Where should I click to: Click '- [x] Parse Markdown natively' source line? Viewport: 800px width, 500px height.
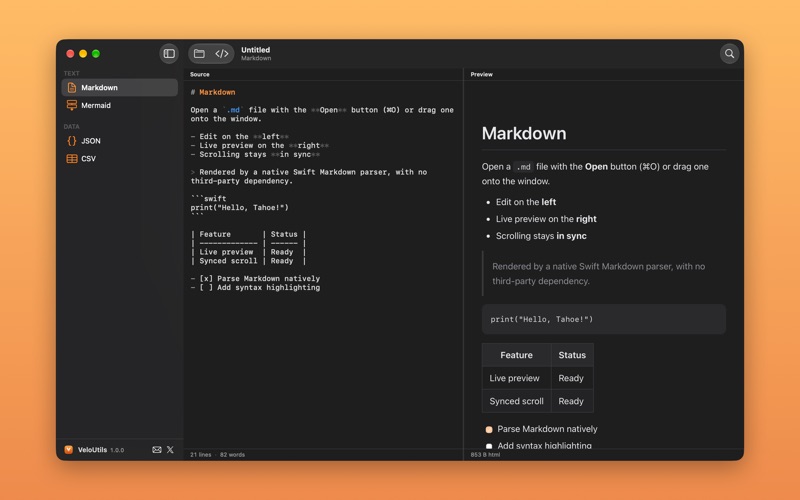pos(255,279)
